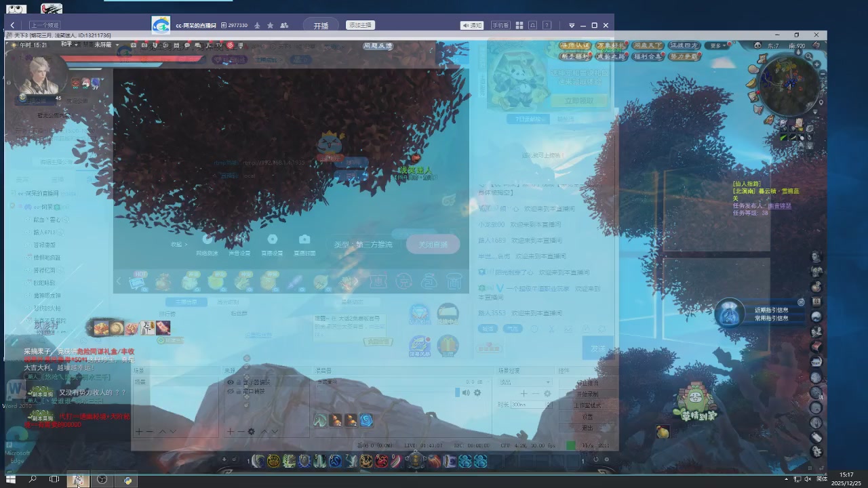Open the four-square apps grid icon
Image resolution: width=868 pixels, height=488 pixels.
(519, 26)
